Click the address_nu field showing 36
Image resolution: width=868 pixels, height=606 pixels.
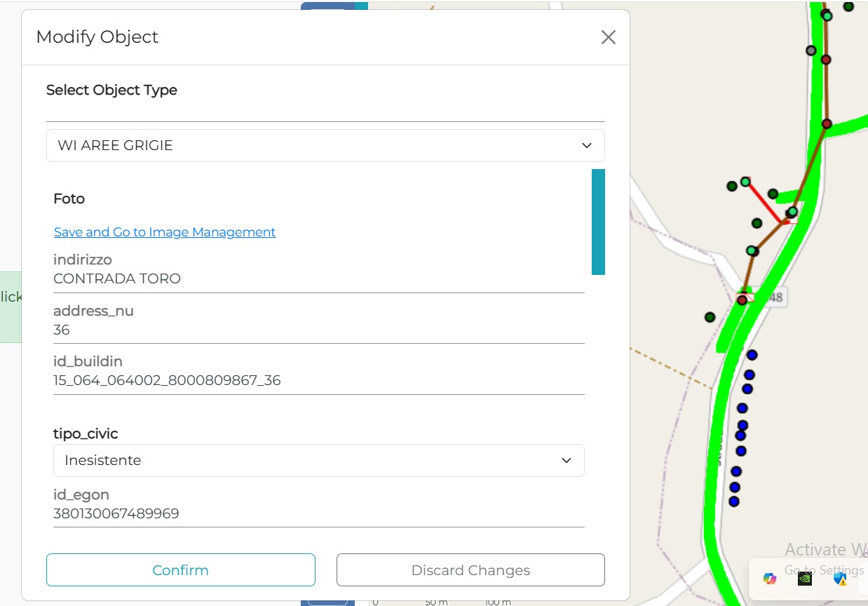318,330
